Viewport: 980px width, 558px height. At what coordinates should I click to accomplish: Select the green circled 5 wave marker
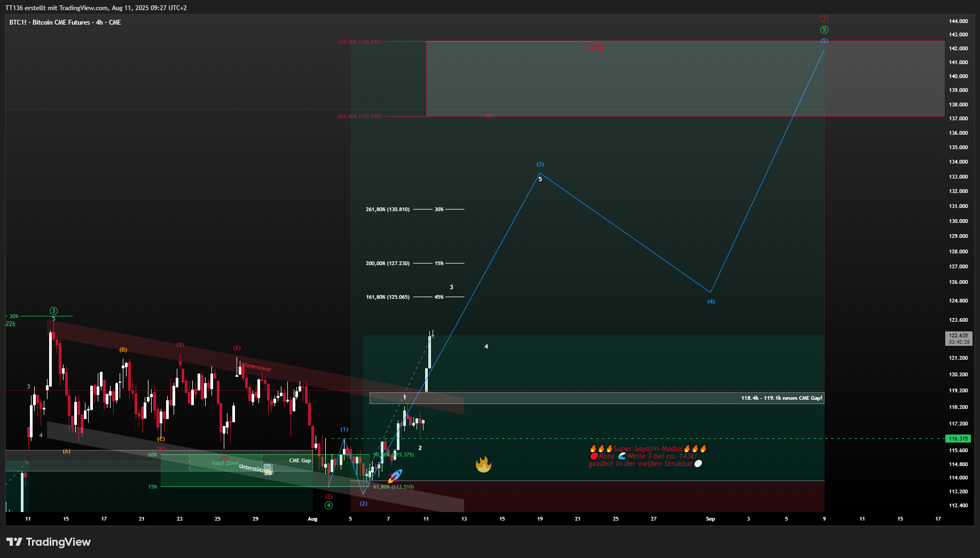[824, 29]
